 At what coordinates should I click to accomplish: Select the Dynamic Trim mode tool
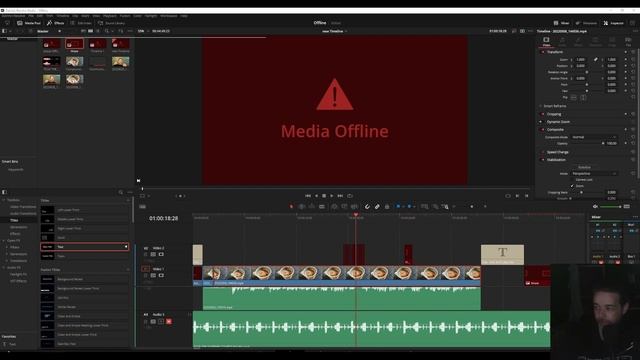pyautogui.click(x=312, y=207)
